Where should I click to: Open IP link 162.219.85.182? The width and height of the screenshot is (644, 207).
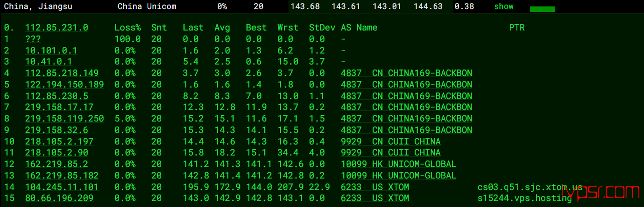pos(62,175)
